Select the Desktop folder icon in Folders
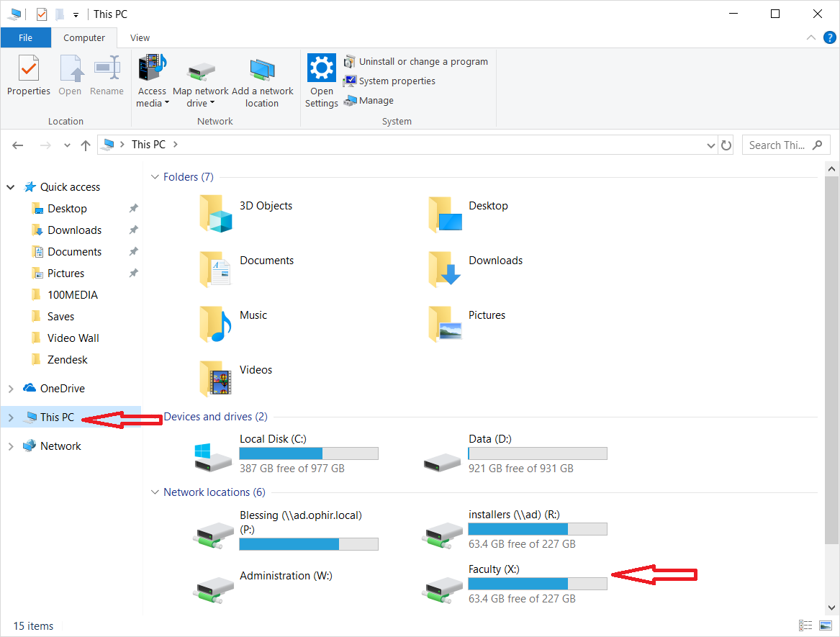 445,213
